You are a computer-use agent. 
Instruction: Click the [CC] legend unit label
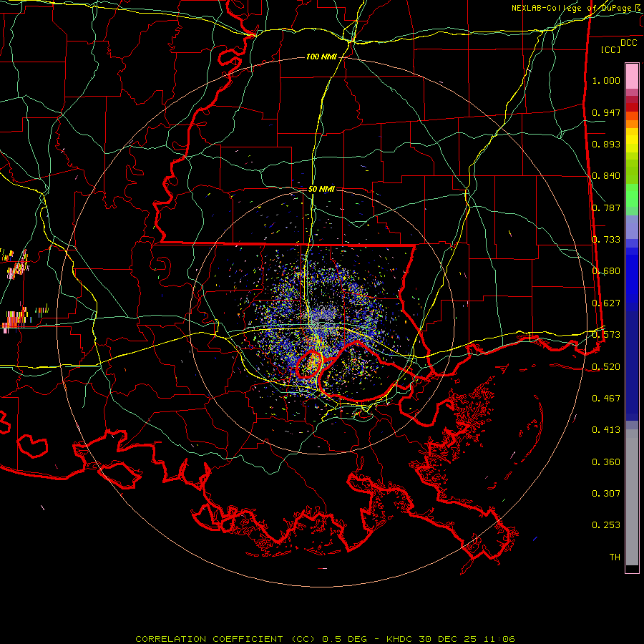[611, 49]
